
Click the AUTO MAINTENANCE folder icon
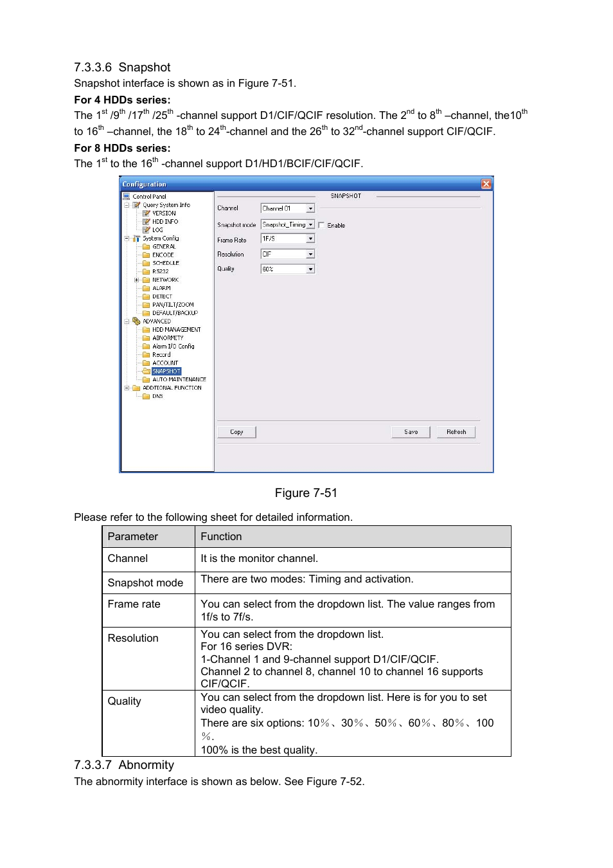pos(147,380)
